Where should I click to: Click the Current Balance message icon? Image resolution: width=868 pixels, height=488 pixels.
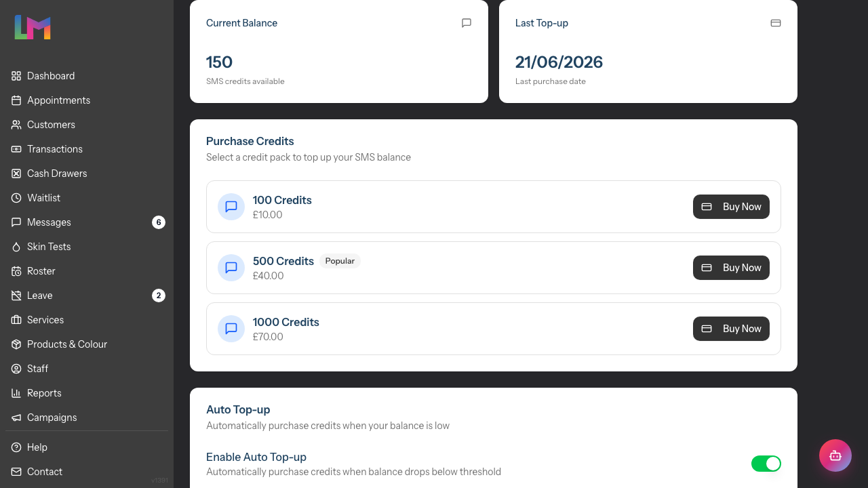[x=467, y=23]
